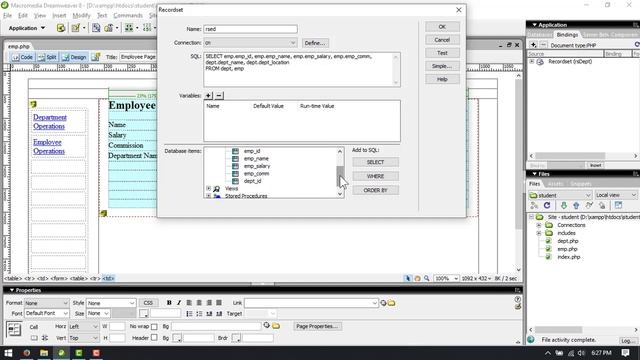Image resolution: width=640 pixels, height=360 pixels.
Task: Open the Application insert bar dropdown
Action: coord(27,28)
